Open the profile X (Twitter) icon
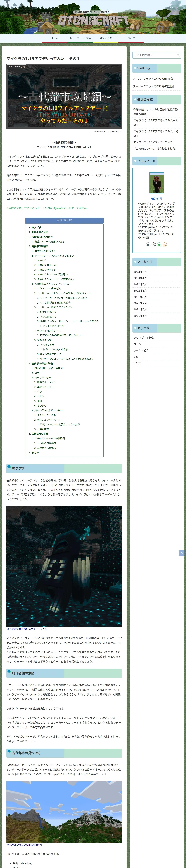The height and width of the screenshot is (868, 186). (x=154, y=245)
